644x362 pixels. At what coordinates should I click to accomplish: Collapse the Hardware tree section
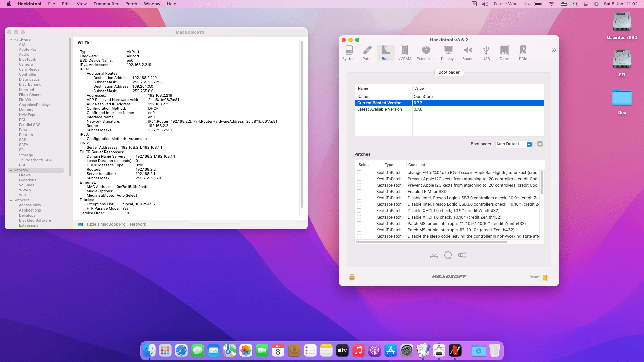pos(11,40)
